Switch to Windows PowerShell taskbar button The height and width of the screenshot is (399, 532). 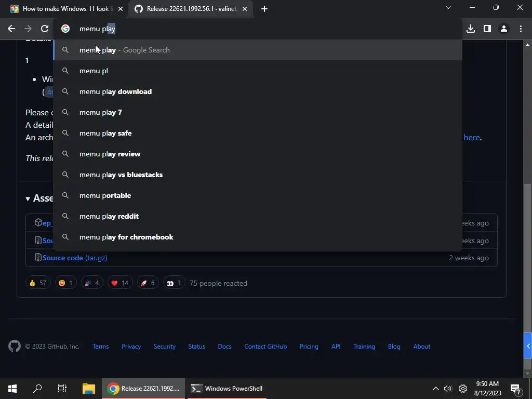coord(227,389)
